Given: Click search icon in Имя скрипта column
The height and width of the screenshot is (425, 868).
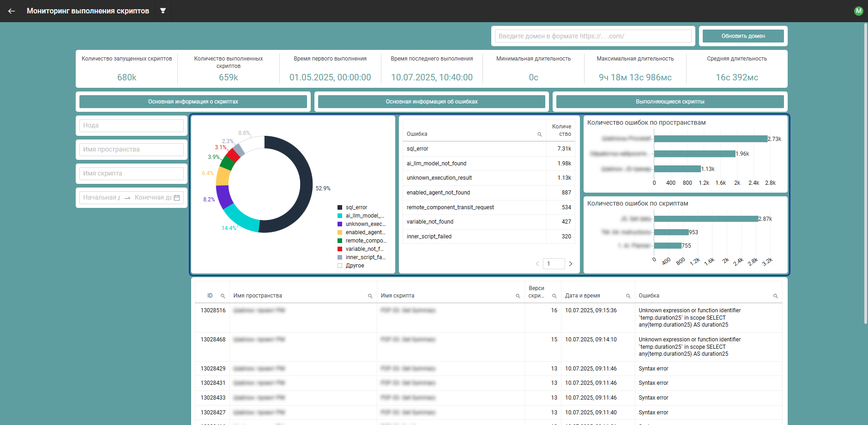Looking at the screenshot, I should [518, 296].
